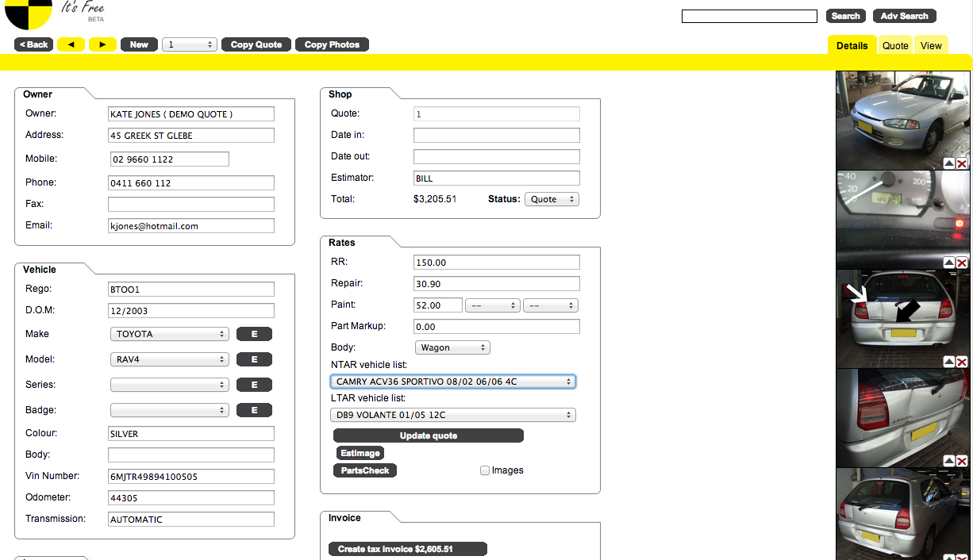Viewport: 973px width, 560px height.
Task: Enable the Images checkbox
Action: click(485, 470)
